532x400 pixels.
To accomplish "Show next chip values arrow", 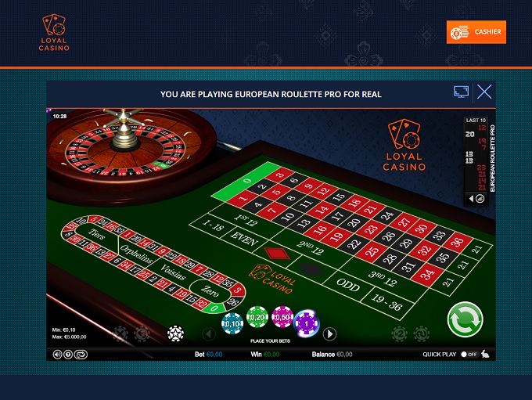I will click(x=329, y=333).
